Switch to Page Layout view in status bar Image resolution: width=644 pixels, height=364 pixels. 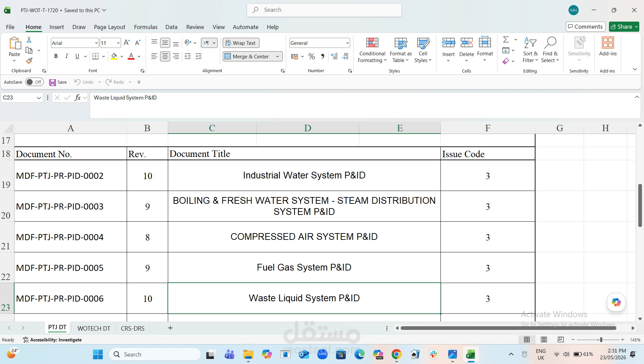544,339
